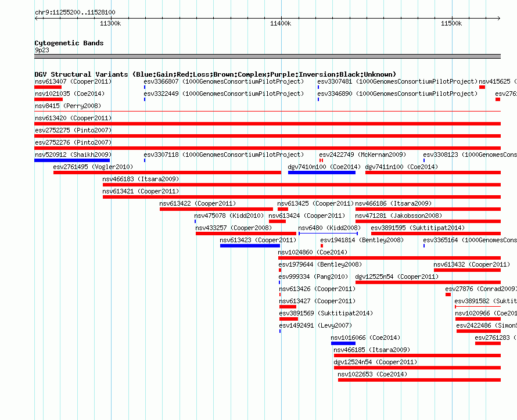Open the esv3307118 variant label
Screen dimensions: 517x420
(x=224, y=155)
